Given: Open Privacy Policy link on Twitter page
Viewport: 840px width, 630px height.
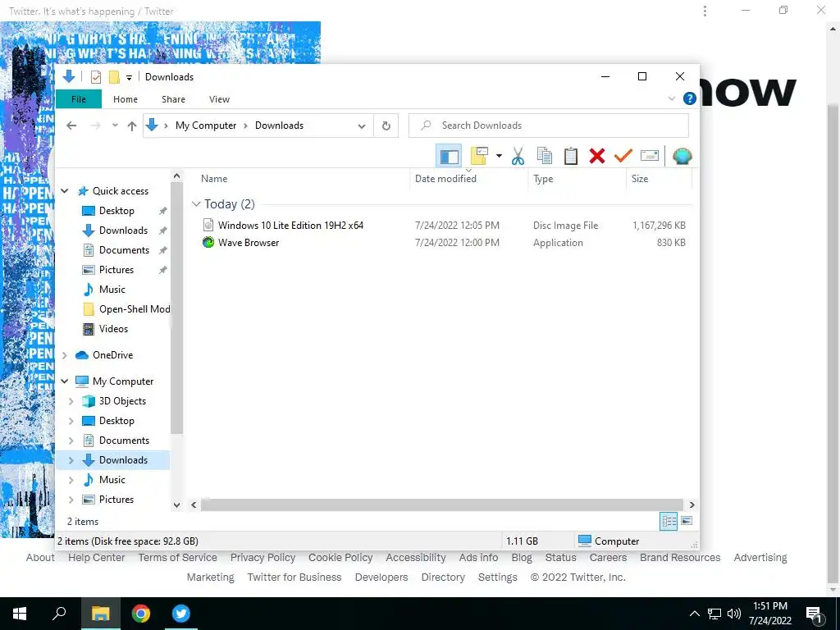Looking at the screenshot, I should click(262, 558).
